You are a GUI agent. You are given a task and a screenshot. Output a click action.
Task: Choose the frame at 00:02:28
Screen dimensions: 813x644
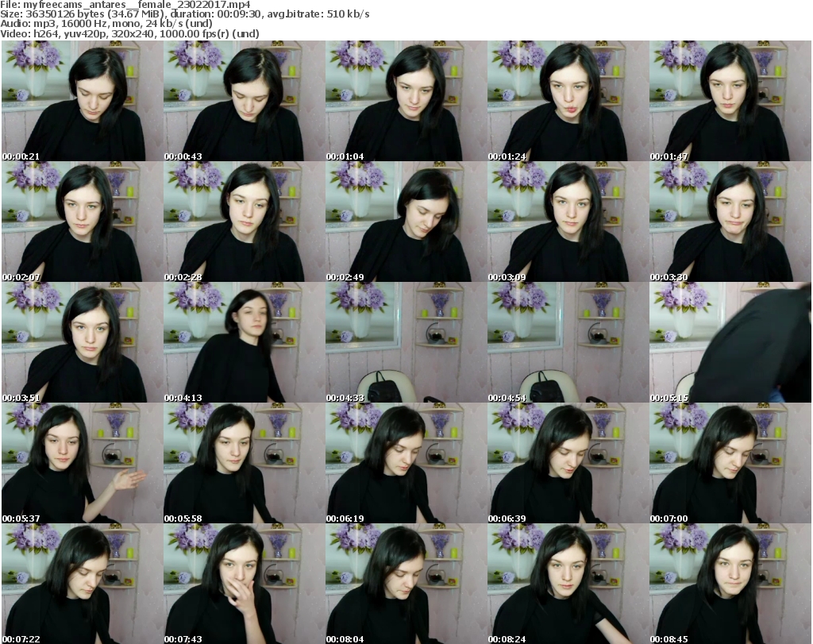tap(245, 222)
